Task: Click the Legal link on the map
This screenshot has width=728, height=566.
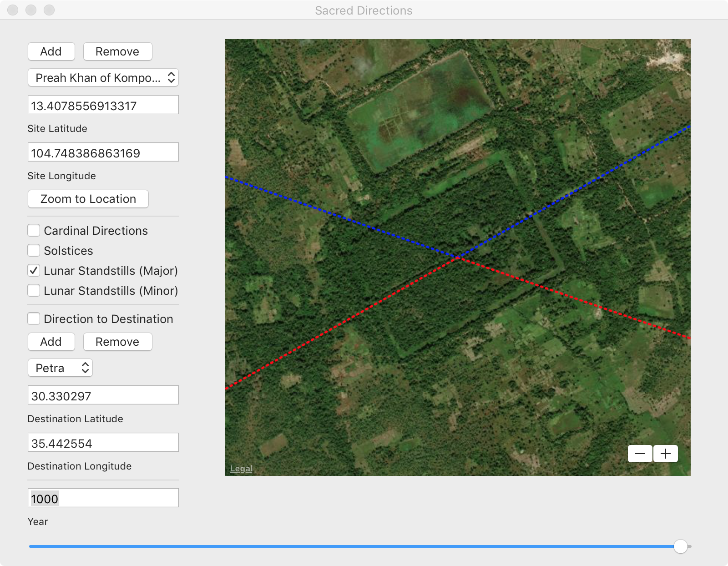Action: pos(241,469)
